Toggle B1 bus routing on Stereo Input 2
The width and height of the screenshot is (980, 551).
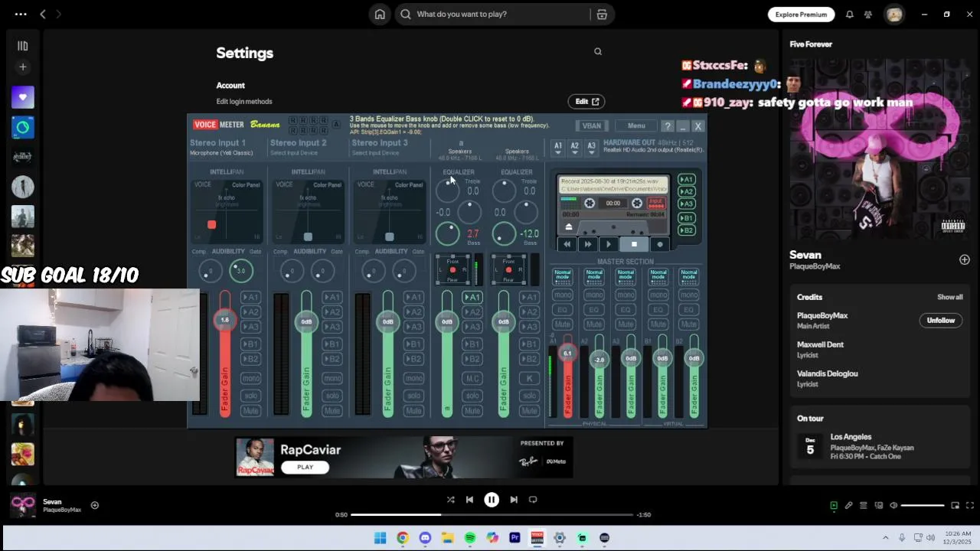click(332, 344)
